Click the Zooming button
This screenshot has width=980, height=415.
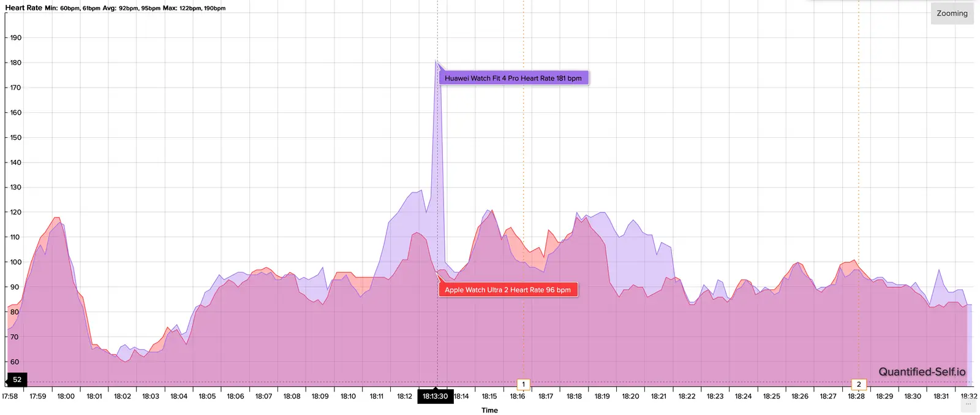point(952,13)
